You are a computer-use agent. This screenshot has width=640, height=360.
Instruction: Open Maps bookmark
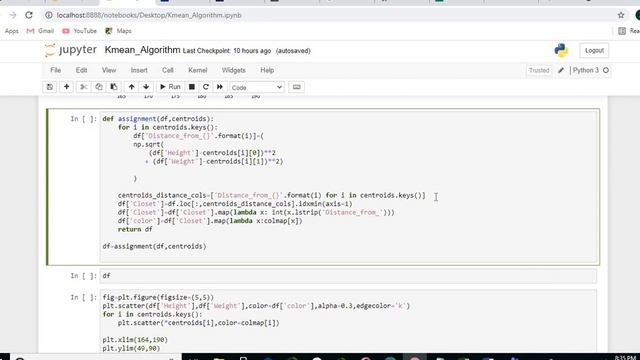point(118,31)
